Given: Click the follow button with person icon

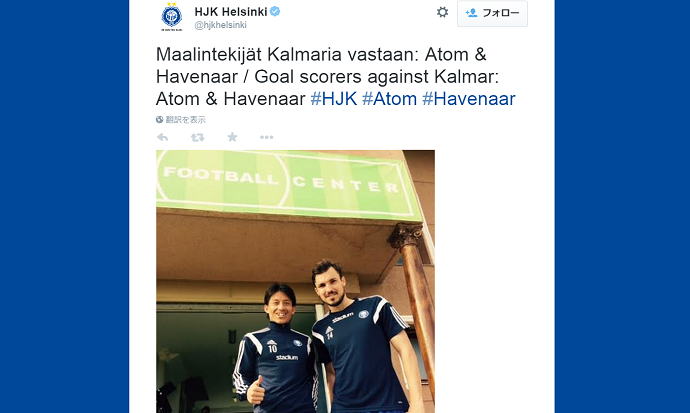Looking at the screenshot, I should point(492,13).
